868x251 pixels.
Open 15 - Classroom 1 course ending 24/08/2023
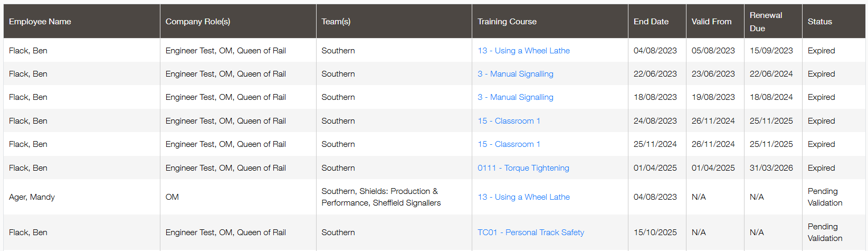click(x=509, y=121)
